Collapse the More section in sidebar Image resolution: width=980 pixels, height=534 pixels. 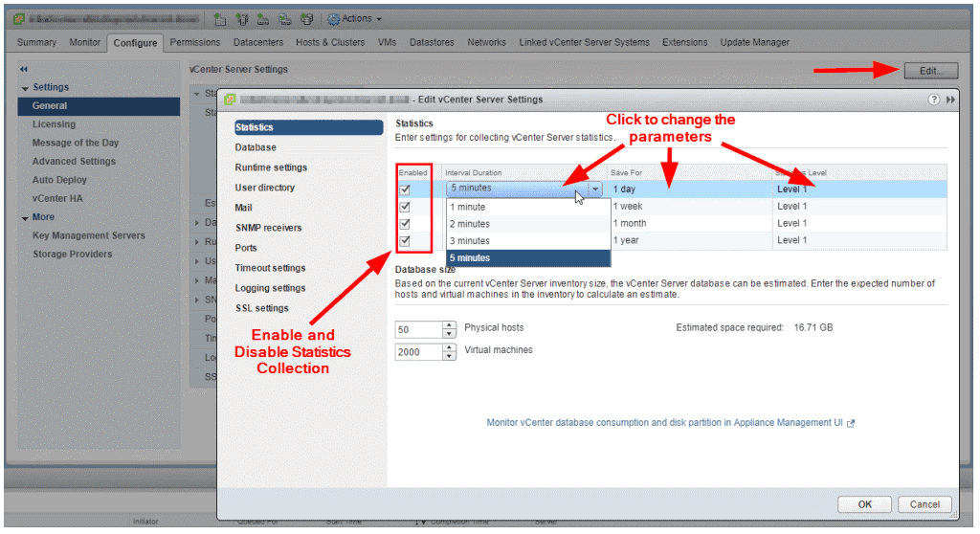click(25, 218)
